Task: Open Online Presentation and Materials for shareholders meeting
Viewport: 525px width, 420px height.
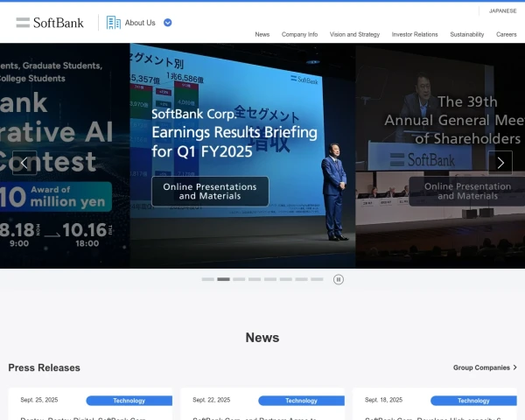Action: (467, 192)
